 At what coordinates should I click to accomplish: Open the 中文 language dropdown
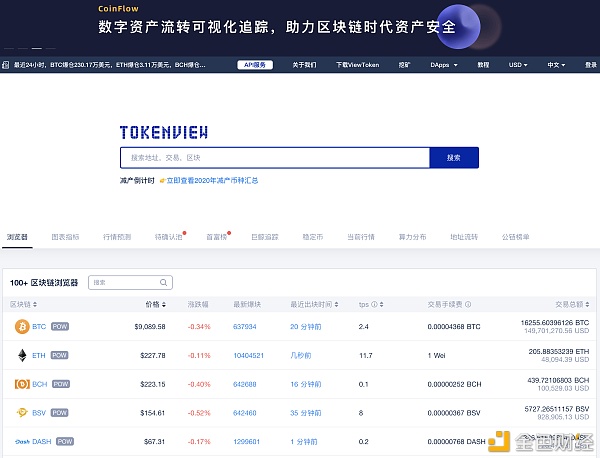tap(556, 65)
